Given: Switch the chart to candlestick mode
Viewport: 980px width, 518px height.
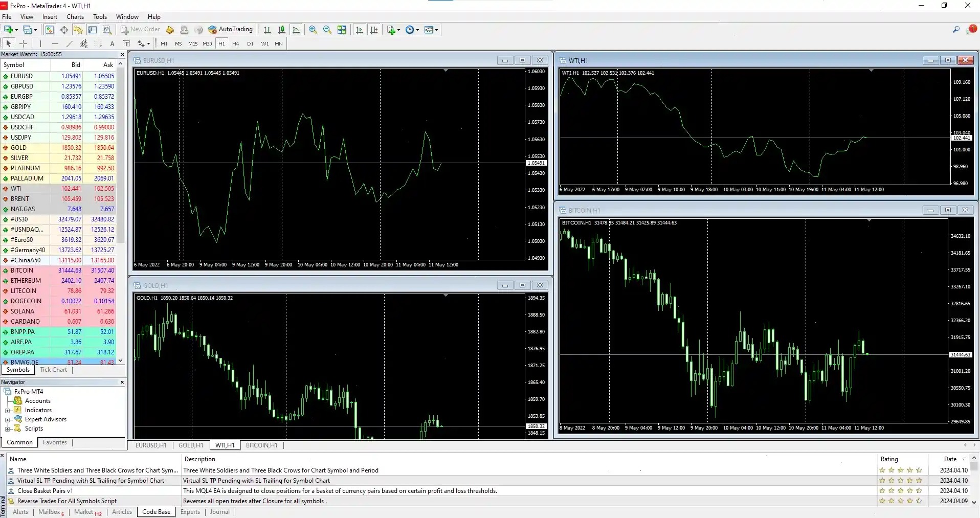Looking at the screenshot, I should [282, 29].
